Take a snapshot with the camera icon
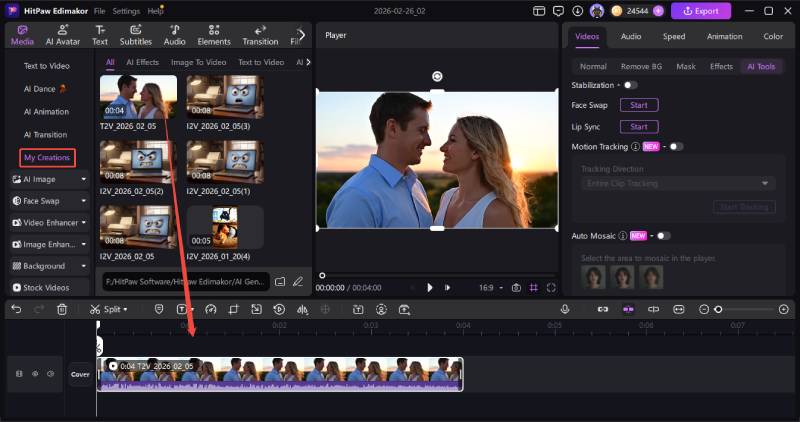The image size is (800, 422). tap(516, 287)
